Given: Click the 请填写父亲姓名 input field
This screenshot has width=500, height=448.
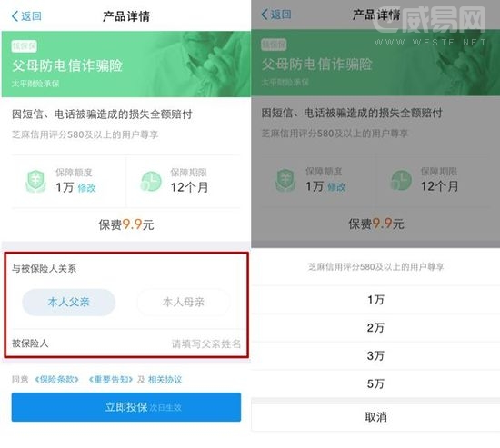Looking at the screenshot, I should 206,343.
